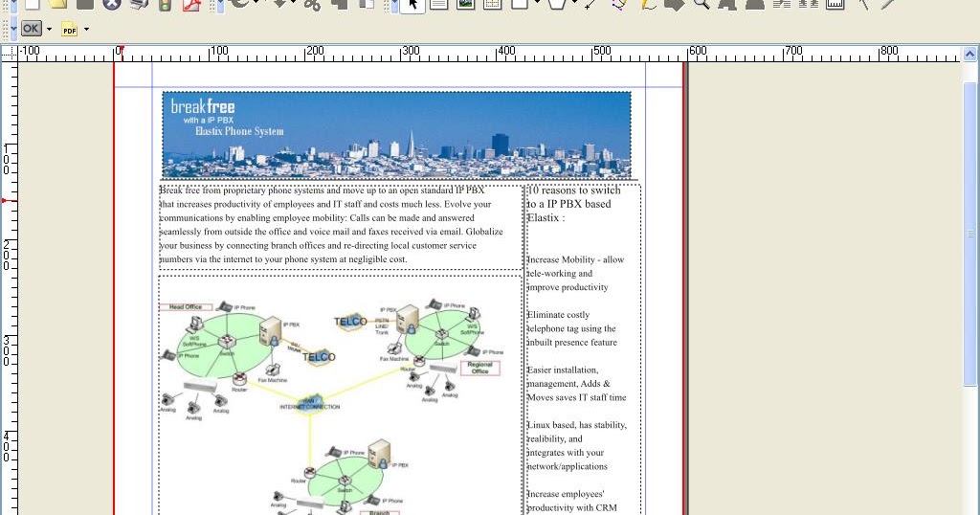This screenshot has height=515, width=980.
Task: Click the horizontal ruler at 300 mark
Action: 410,53
